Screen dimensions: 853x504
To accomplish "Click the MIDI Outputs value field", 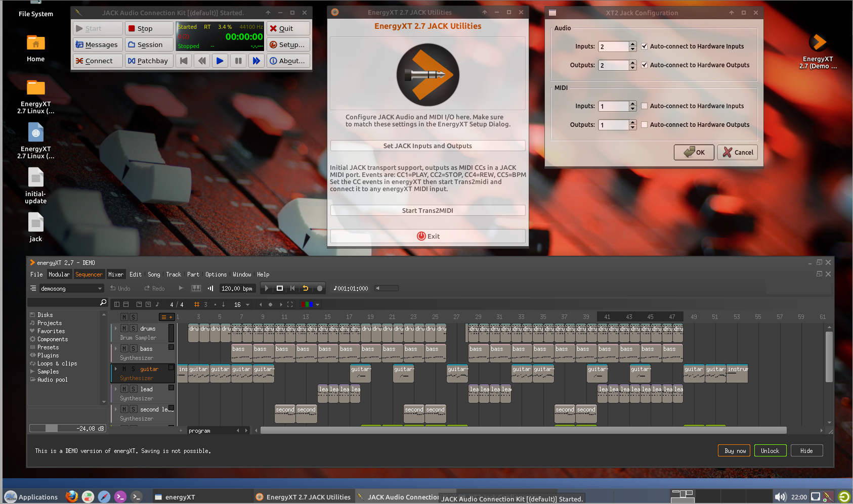I will [x=613, y=125].
